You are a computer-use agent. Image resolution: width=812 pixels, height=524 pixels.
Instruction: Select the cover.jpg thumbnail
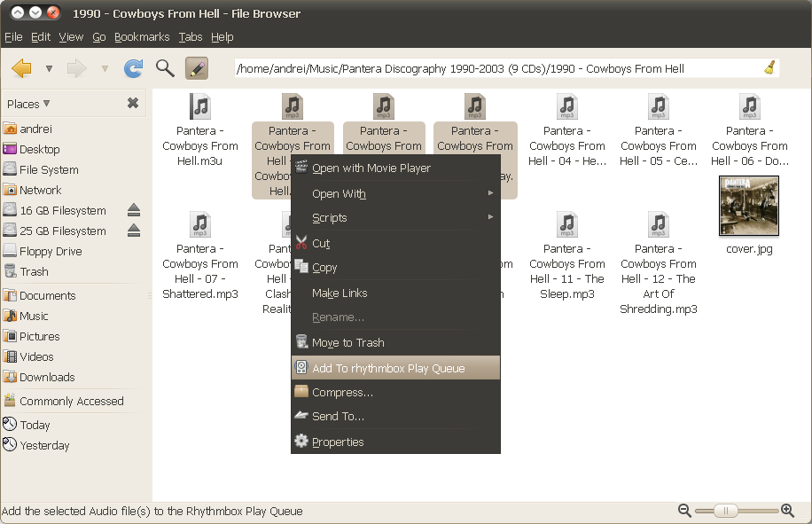749,206
